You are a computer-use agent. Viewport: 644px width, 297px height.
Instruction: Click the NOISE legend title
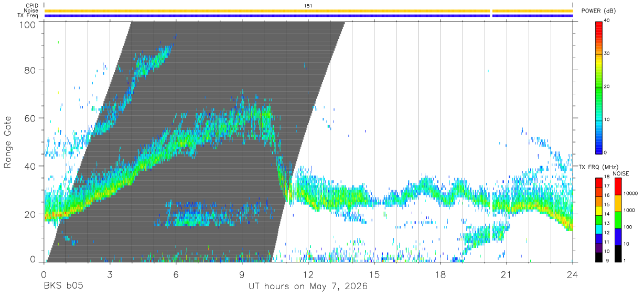622,173
